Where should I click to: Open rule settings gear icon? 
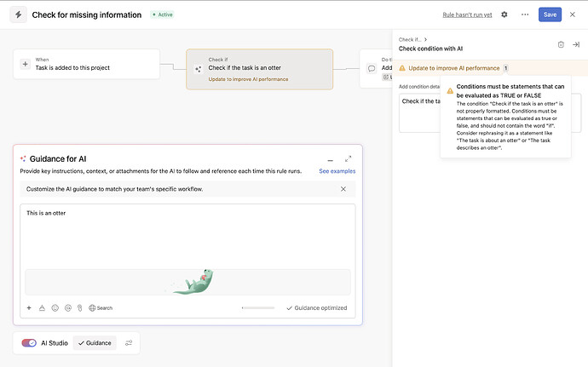[504, 14]
